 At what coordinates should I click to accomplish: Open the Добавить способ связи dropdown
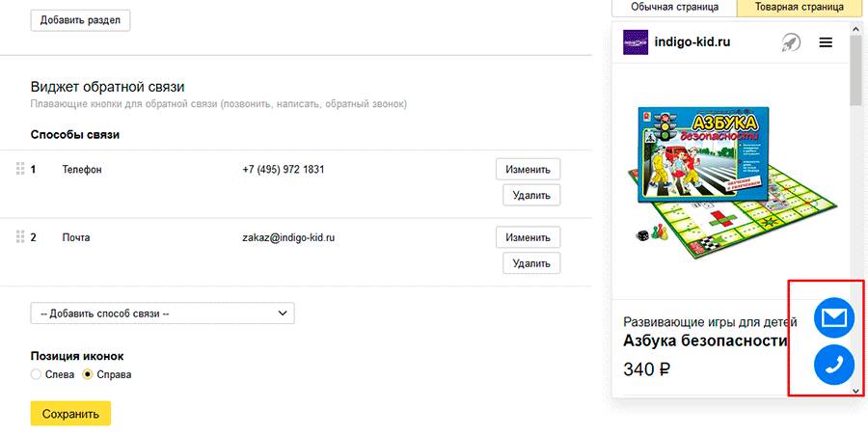(162, 313)
